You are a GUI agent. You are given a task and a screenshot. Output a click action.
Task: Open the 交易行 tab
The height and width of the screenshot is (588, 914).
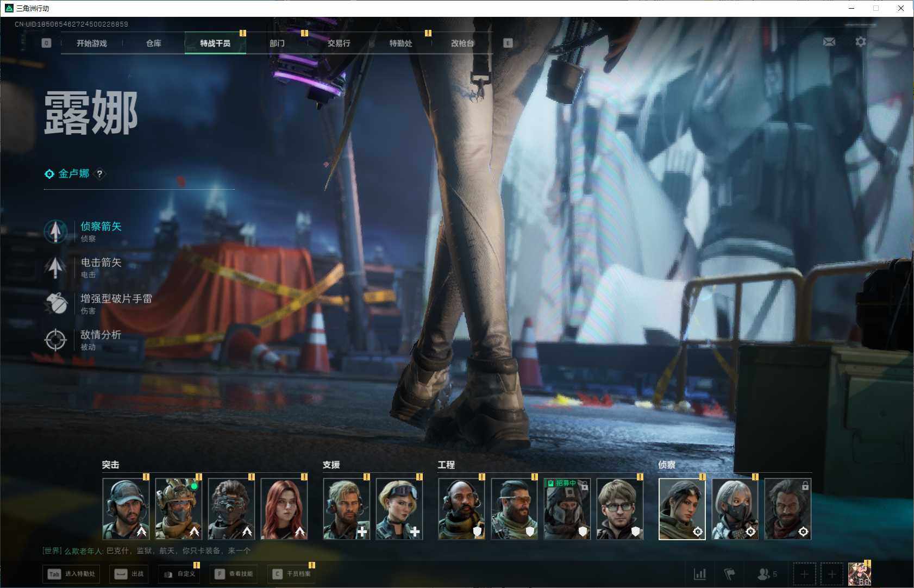pos(339,43)
